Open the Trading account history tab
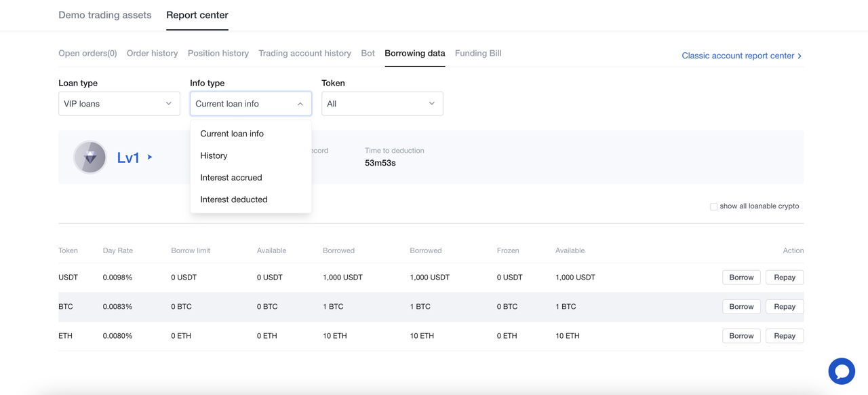The width and height of the screenshot is (868, 395). pyautogui.click(x=304, y=53)
